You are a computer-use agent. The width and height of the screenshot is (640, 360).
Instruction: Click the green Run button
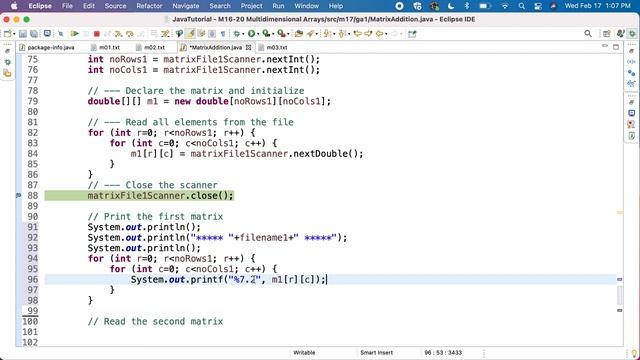coord(251,34)
